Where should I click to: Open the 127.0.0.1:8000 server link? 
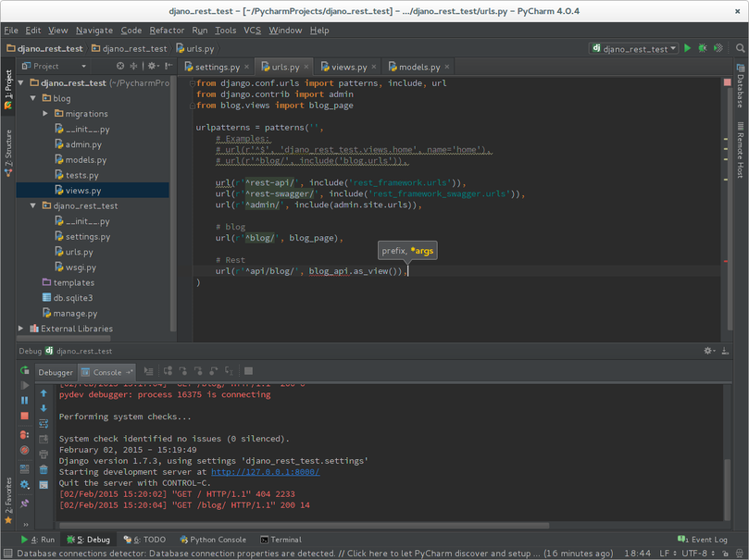(266, 472)
